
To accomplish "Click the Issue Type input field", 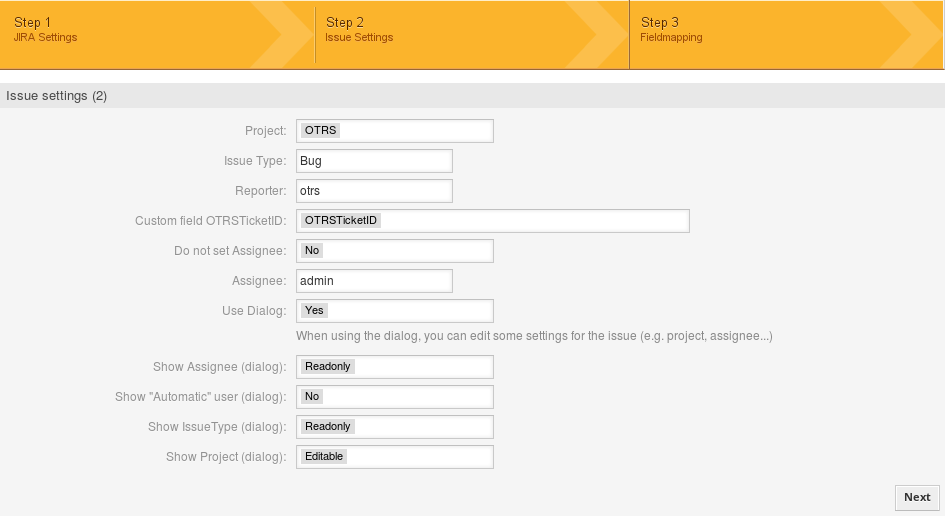I will click(374, 161).
